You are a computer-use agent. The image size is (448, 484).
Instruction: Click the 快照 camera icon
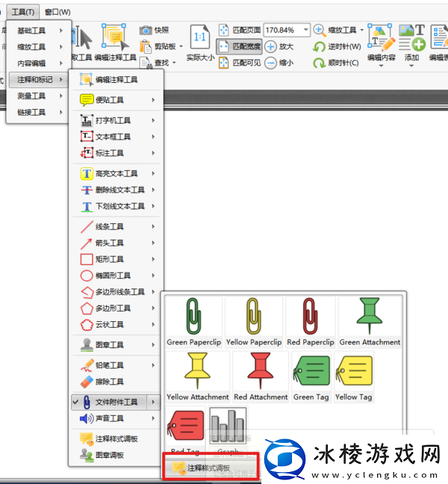(x=146, y=30)
